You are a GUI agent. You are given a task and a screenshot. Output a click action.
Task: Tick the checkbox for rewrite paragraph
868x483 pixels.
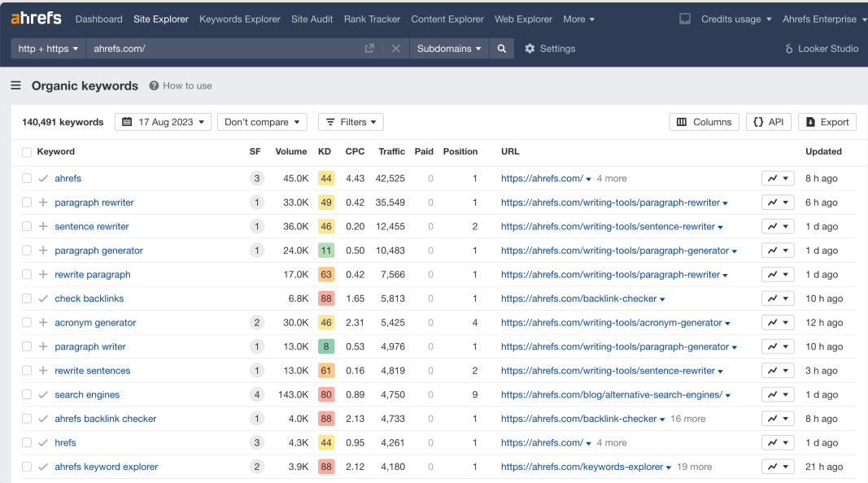tap(27, 274)
